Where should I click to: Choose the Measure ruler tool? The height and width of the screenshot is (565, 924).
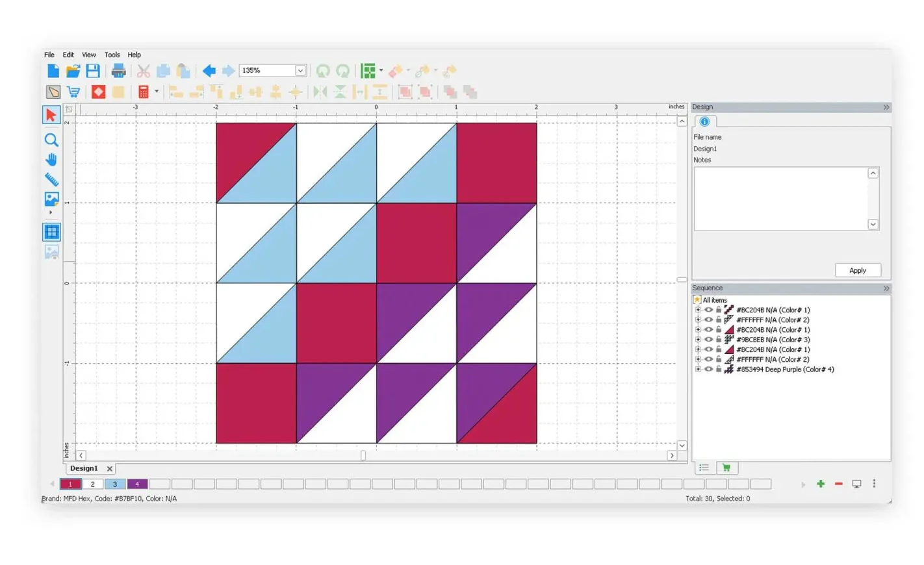point(51,179)
